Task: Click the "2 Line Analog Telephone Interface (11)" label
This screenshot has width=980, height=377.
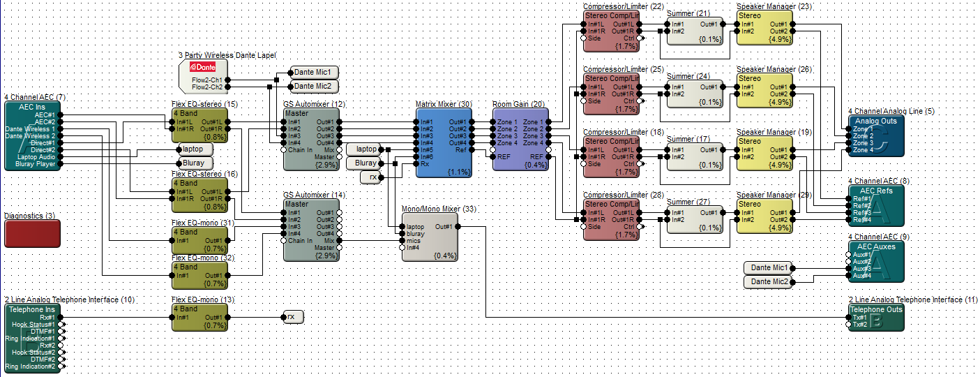Action: coord(913,300)
